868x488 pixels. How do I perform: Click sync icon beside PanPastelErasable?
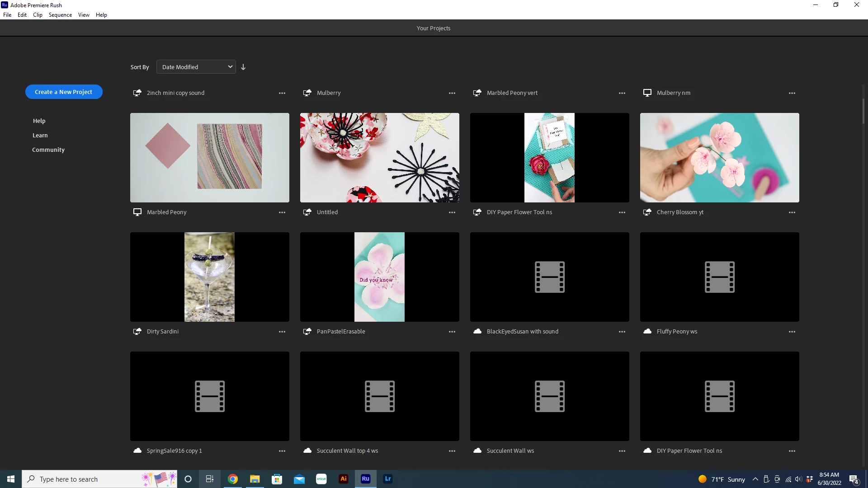(307, 332)
